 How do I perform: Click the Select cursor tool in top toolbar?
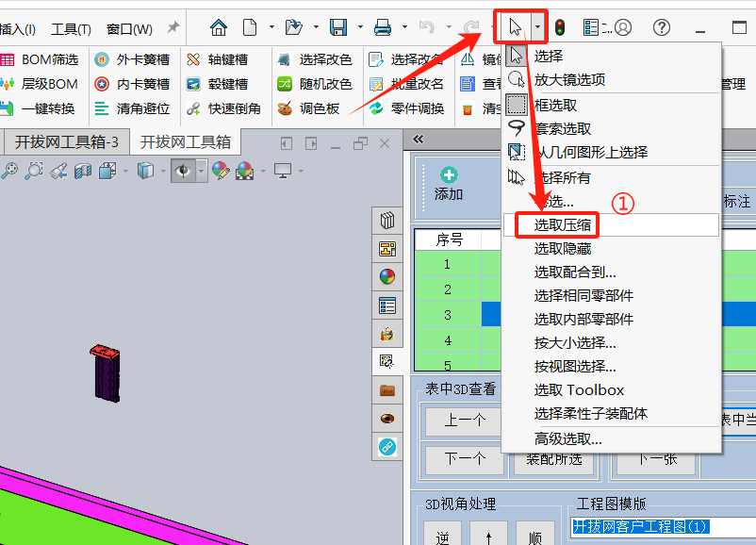[515, 27]
